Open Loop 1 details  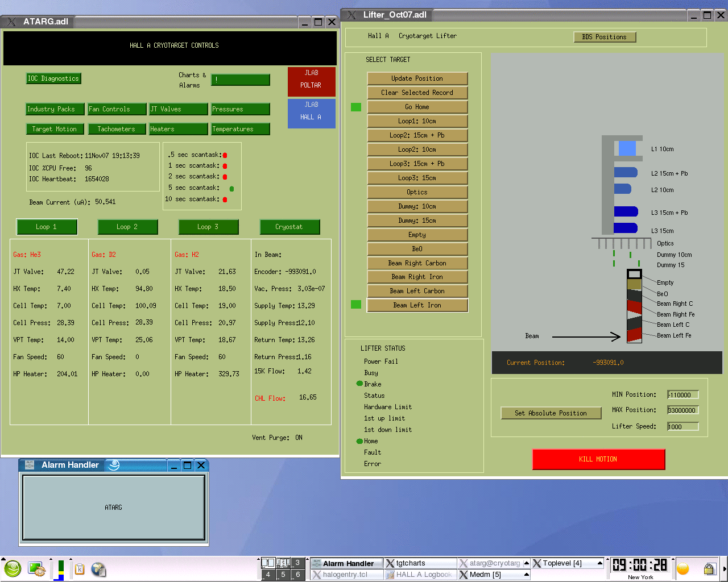point(47,227)
